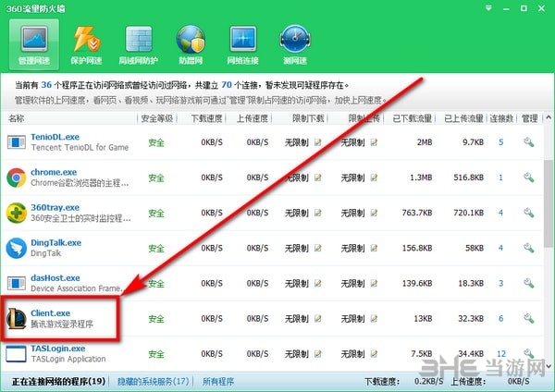Switch to 所有程序 tab
Image resolution: width=555 pixels, height=392 pixels.
[x=218, y=382]
